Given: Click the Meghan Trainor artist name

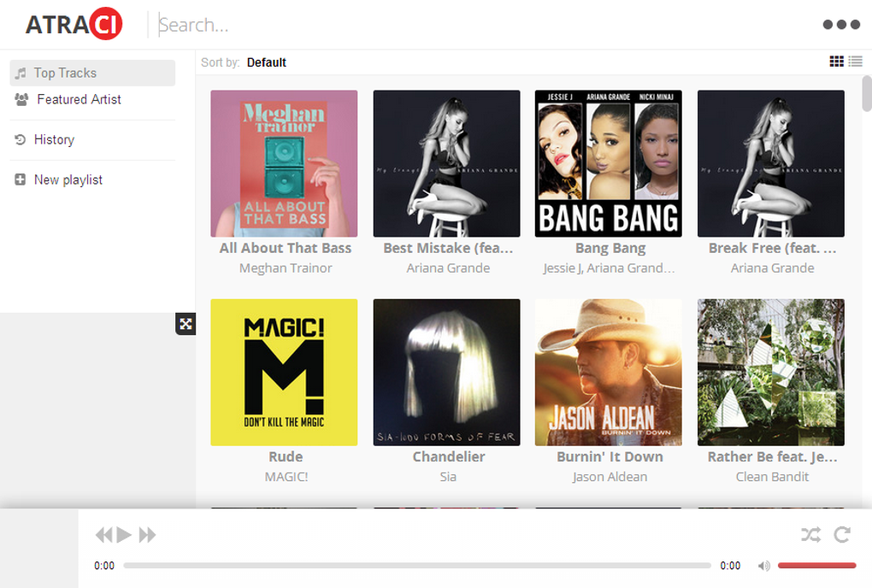Looking at the screenshot, I should [x=286, y=268].
